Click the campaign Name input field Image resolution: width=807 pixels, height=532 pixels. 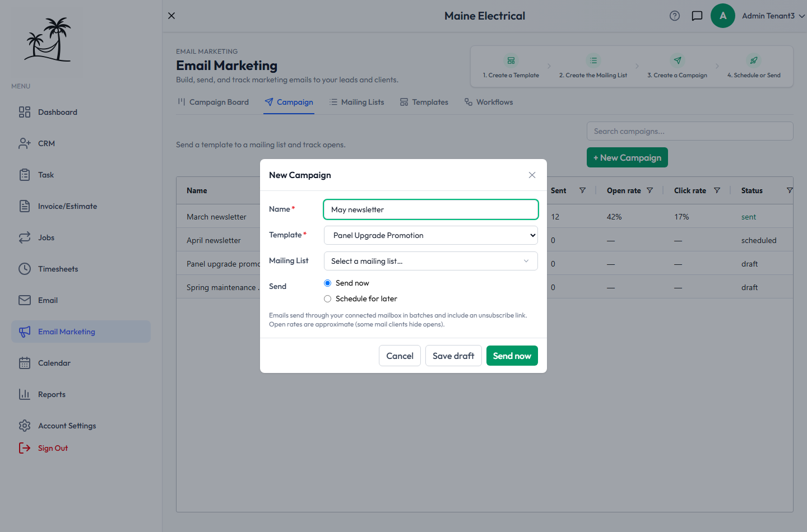431,209
